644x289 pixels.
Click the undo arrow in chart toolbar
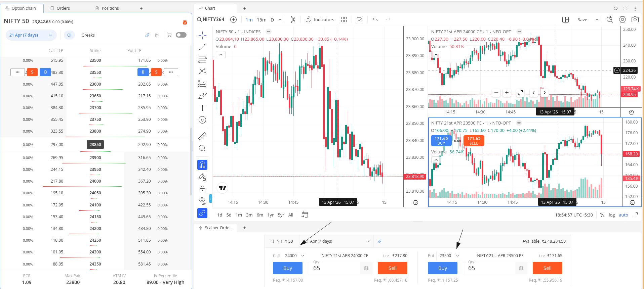tap(375, 19)
